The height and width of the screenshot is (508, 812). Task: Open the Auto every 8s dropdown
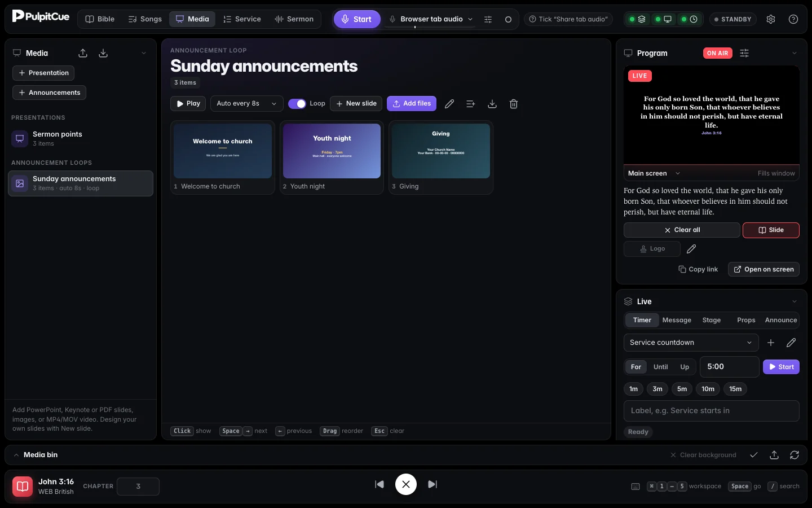pyautogui.click(x=246, y=104)
